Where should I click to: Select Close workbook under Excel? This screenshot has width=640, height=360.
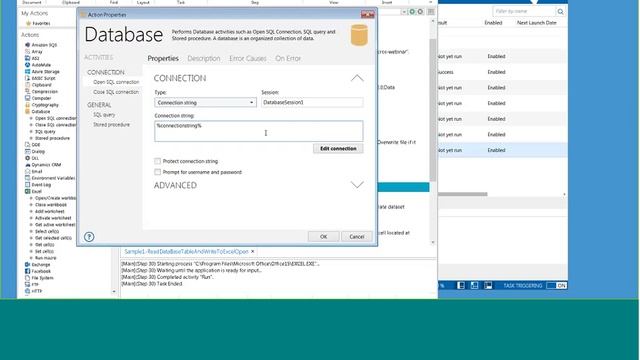(x=51, y=204)
